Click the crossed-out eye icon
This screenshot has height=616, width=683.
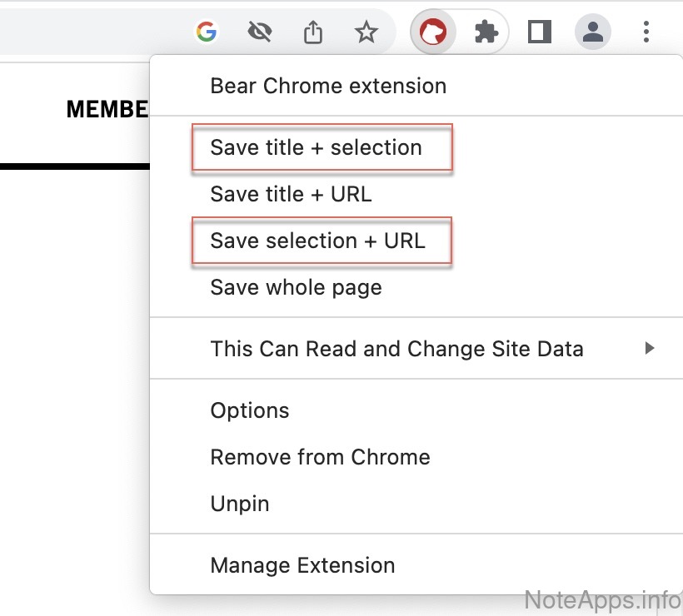260,32
